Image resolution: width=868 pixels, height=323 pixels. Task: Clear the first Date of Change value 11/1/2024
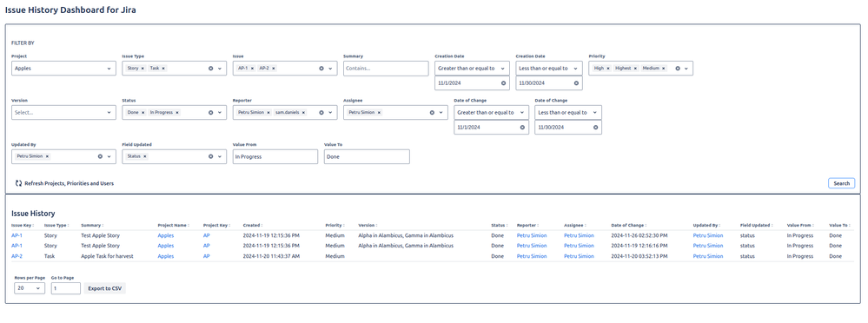coord(522,128)
